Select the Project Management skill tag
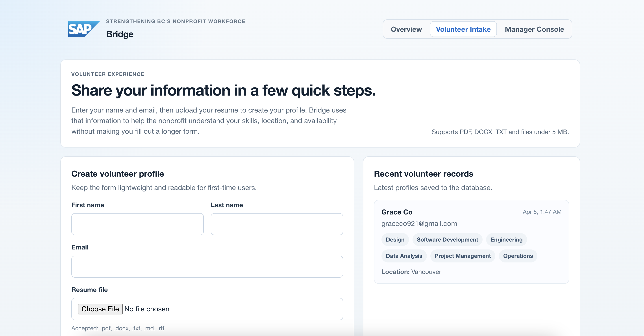The width and height of the screenshot is (644, 336). coord(463,256)
